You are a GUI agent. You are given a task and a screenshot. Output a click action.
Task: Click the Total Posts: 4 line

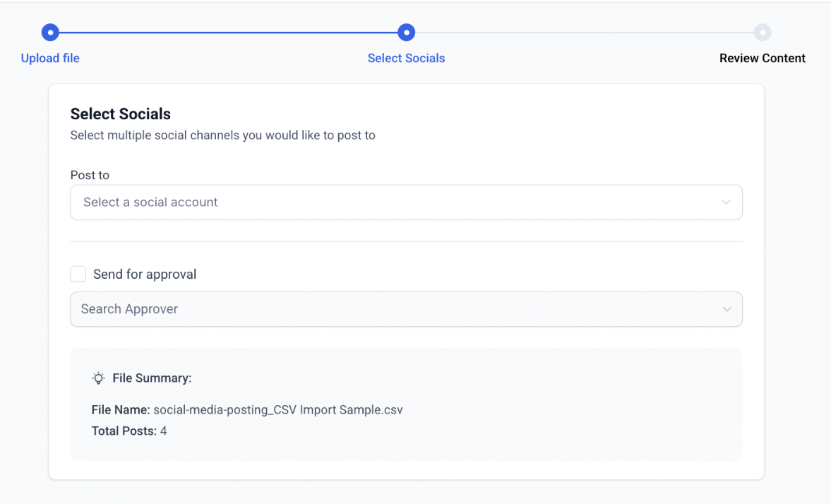tap(129, 431)
